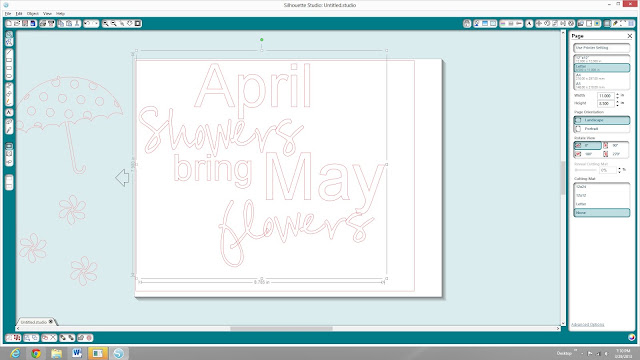This screenshot has height=360, width=640.
Task: Close the Page panel with its X
Action: [630, 36]
